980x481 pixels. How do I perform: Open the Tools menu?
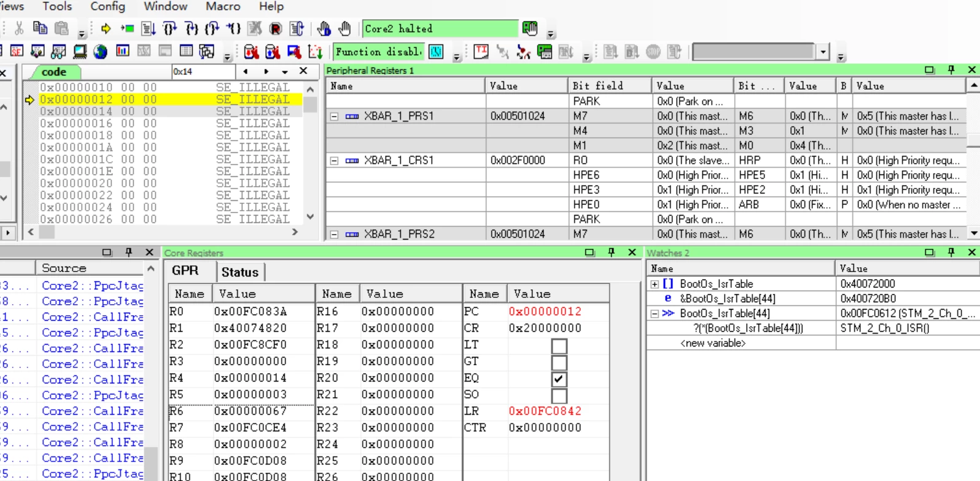pos(57,6)
